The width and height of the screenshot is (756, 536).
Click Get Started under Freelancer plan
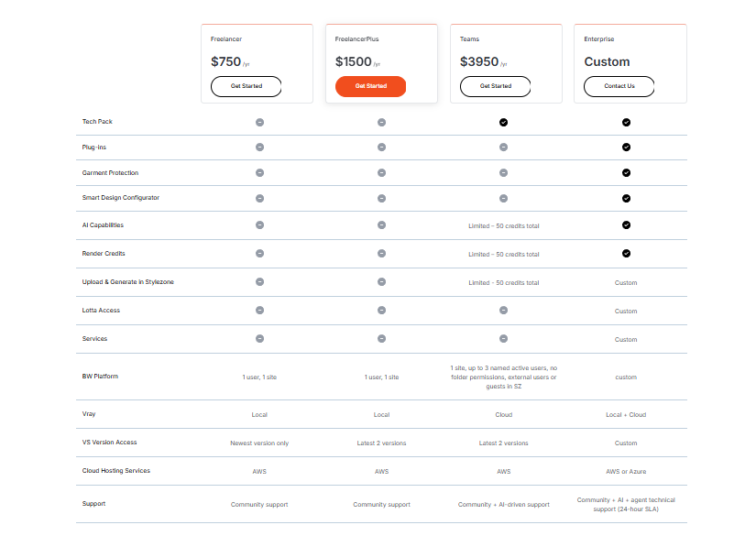pos(246,86)
